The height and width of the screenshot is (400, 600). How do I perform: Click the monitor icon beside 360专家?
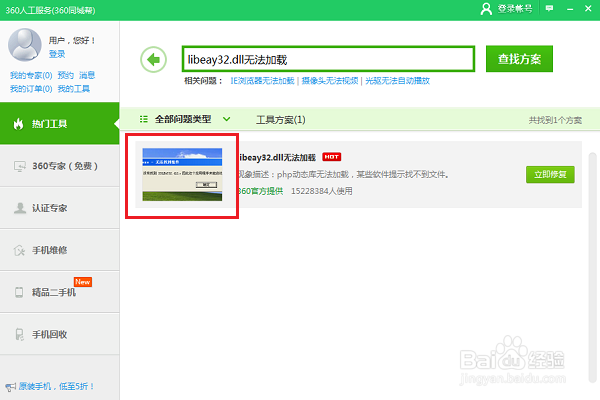pyautogui.click(x=20, y=166)
